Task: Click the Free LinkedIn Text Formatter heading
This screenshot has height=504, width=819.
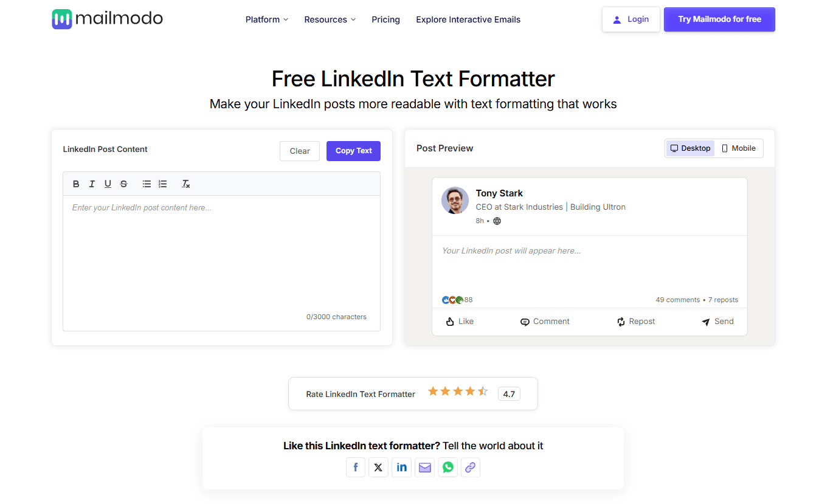Action: 413,79
